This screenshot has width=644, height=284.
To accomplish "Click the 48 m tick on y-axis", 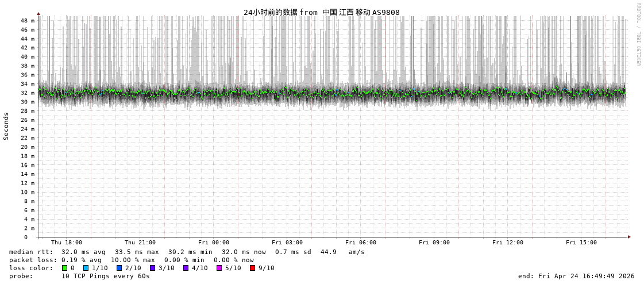I will tap(28, 21).
